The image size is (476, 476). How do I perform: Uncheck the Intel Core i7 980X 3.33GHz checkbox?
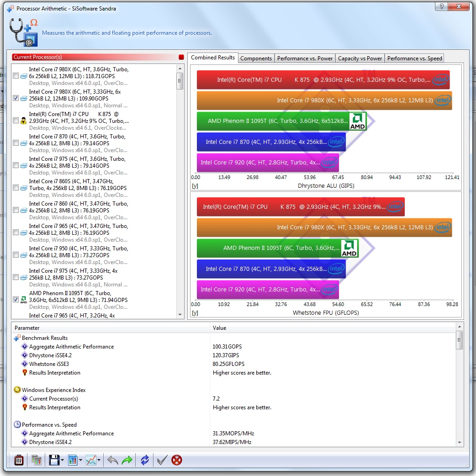click(16, 98)
